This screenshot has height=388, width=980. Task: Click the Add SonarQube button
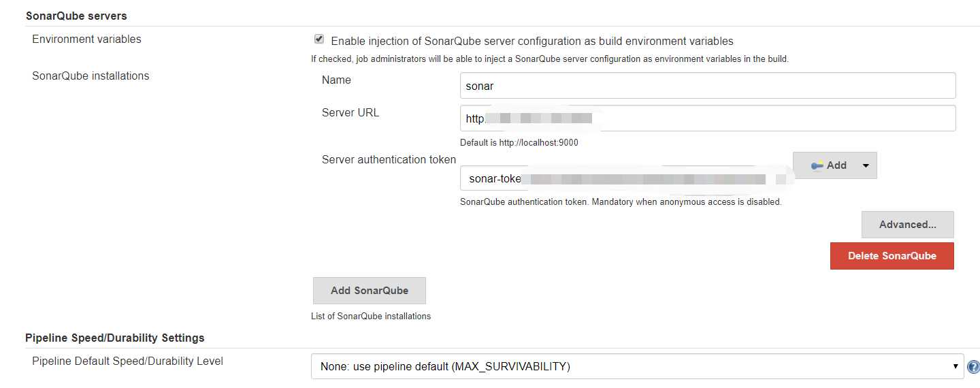tap(370, 291)
